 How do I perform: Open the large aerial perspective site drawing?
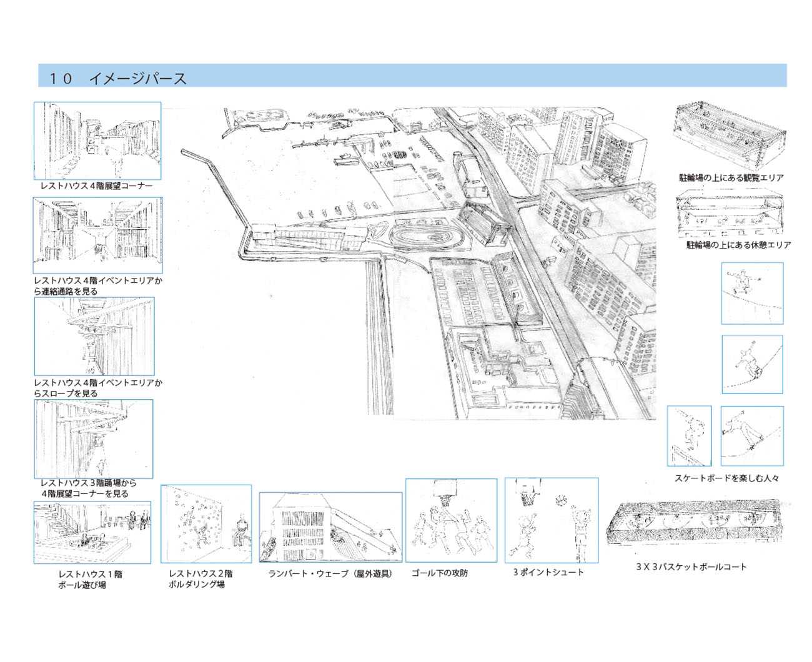[418, 262]
